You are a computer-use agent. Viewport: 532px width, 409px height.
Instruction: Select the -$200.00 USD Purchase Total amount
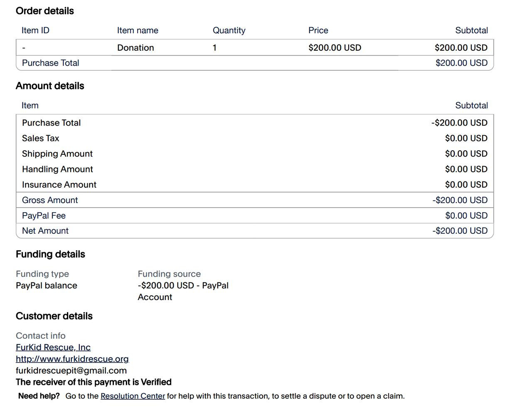click(x=459, y=123)
